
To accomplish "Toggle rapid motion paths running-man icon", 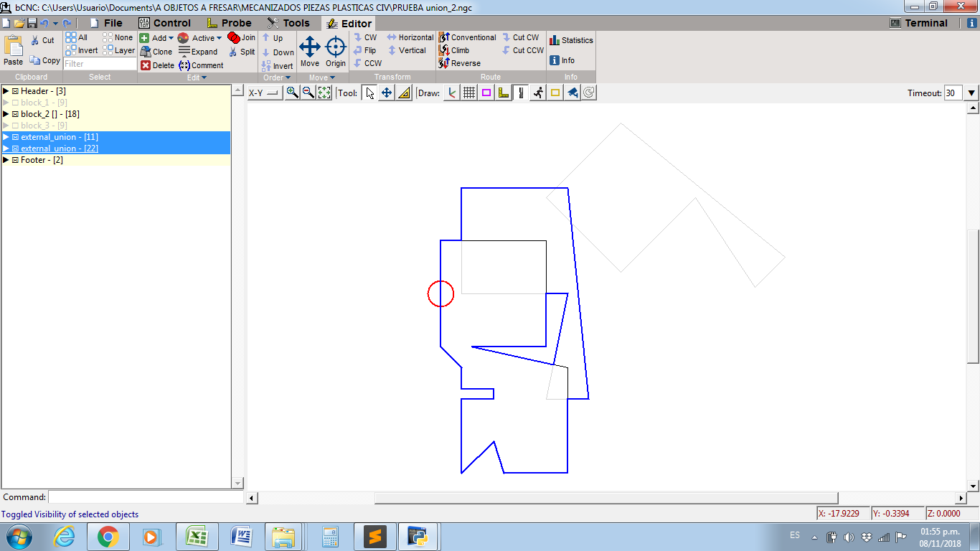I will (537, 93).
